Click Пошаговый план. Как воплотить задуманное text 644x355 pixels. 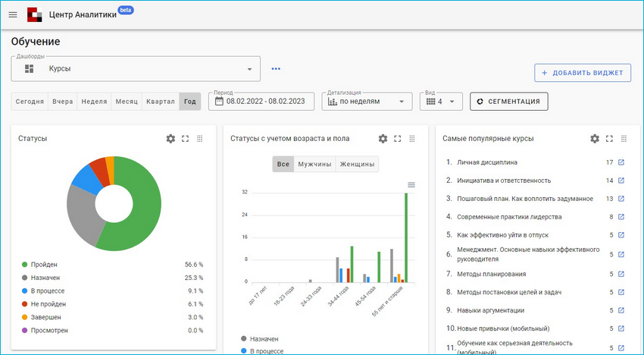click(x=525, y=199)
